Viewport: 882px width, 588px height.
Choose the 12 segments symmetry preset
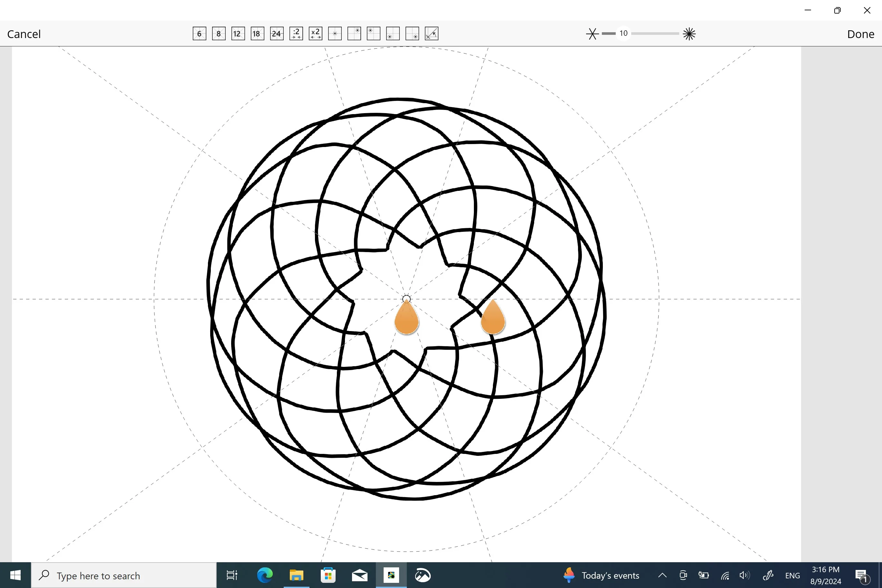click(238, 34)
